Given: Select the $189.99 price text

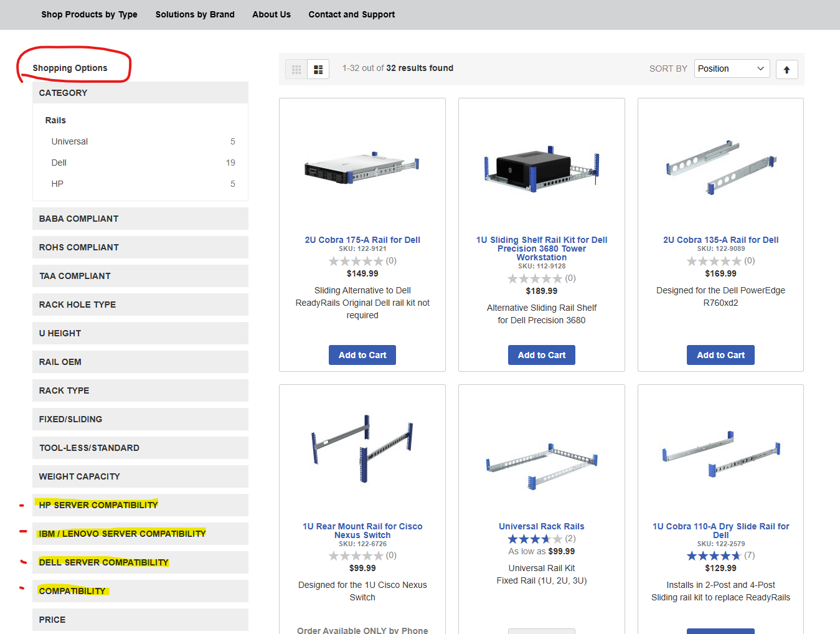Looking at the screenshot, I should 542,291.
